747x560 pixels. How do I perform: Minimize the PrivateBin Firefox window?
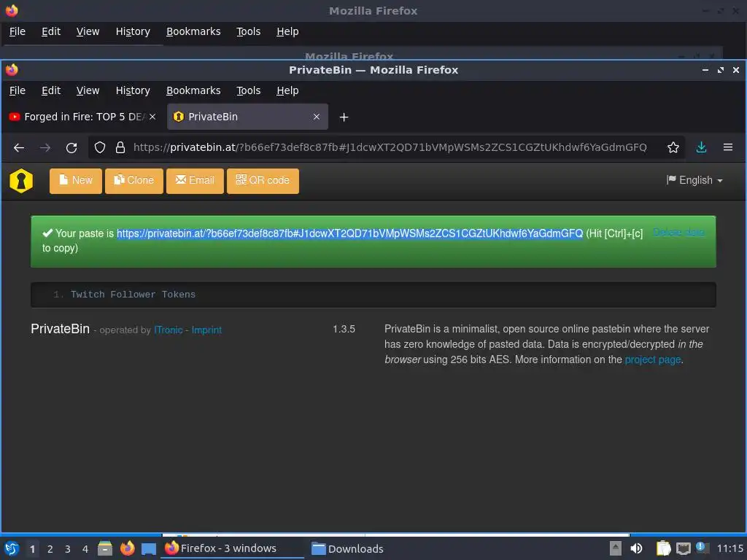[705, 70]
